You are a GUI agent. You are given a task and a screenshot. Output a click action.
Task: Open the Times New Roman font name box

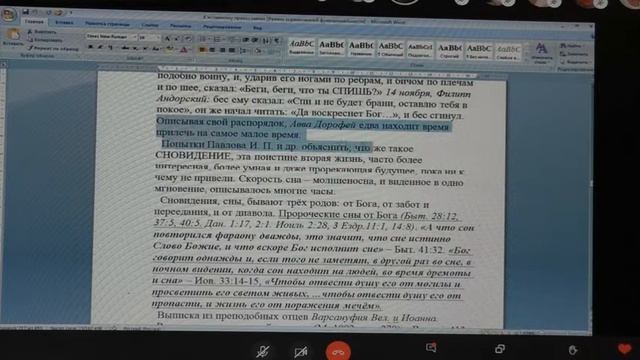[111, 37]
